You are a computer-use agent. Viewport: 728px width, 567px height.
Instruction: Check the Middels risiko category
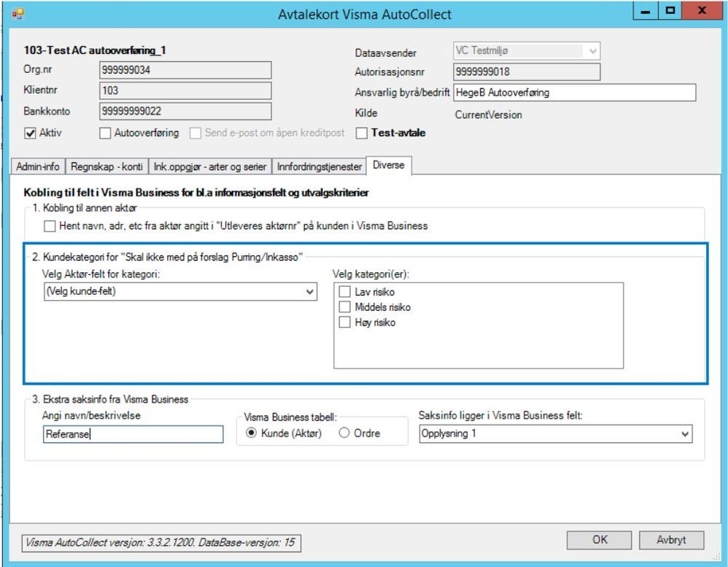345,307
